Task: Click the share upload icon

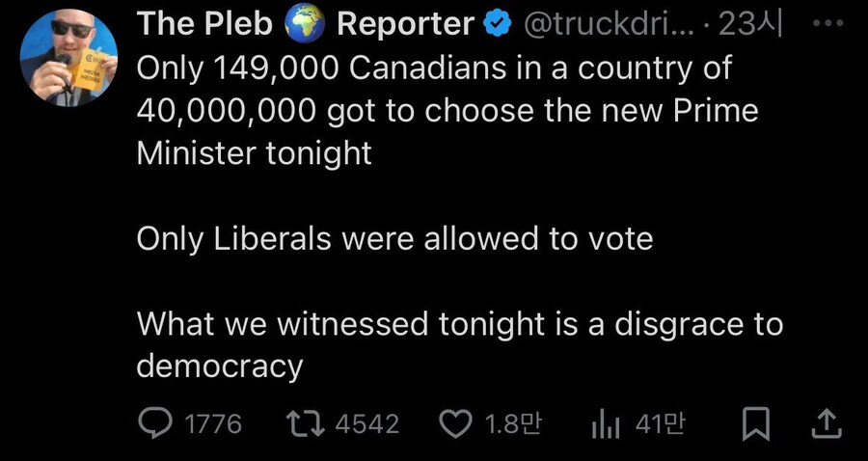Action: click(x=827, y=423)
